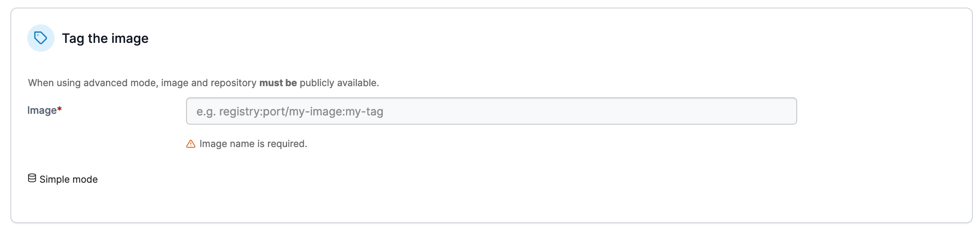The width and height of the screenshot is (980, 234).
Task: Click the bold "must be" text
Action: tap(278, 83)
